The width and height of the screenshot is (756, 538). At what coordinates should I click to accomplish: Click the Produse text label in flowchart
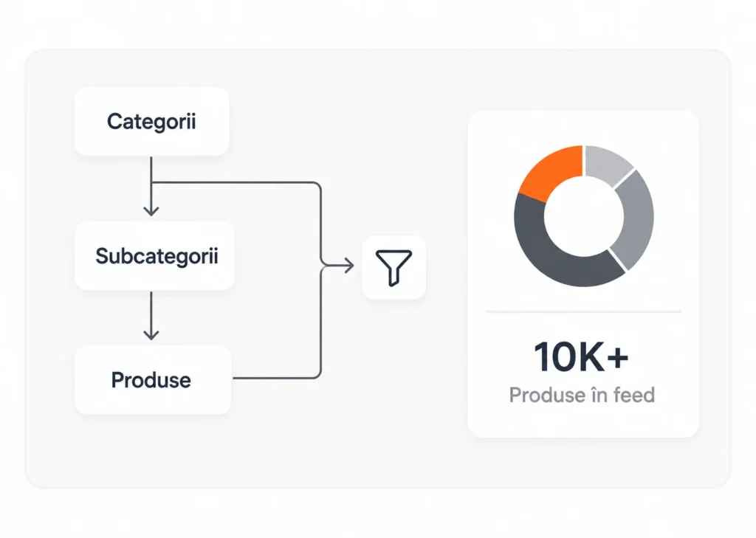[151, 380]
